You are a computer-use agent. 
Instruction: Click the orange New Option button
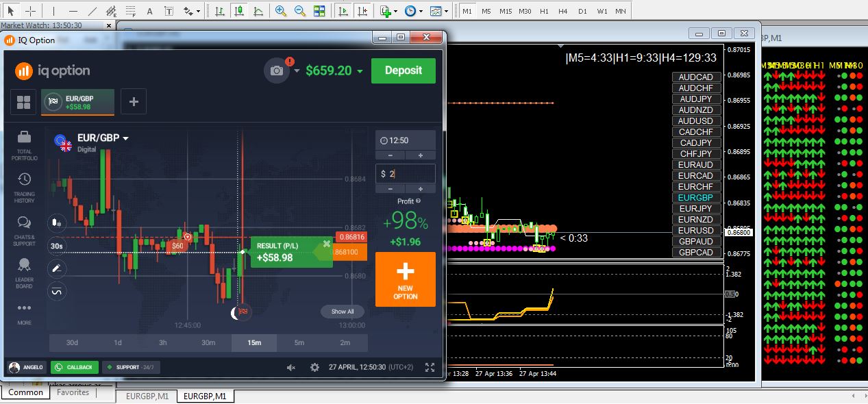click(x=405, y=279)
